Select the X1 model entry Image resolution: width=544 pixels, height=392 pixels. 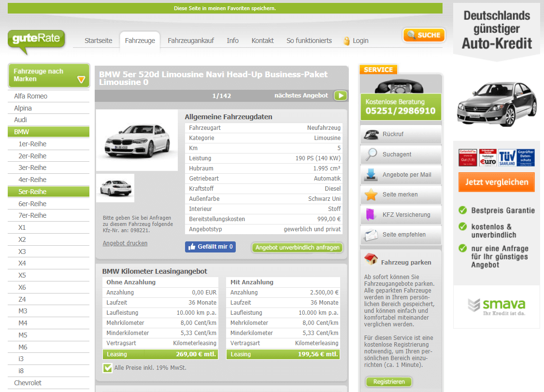49,228
